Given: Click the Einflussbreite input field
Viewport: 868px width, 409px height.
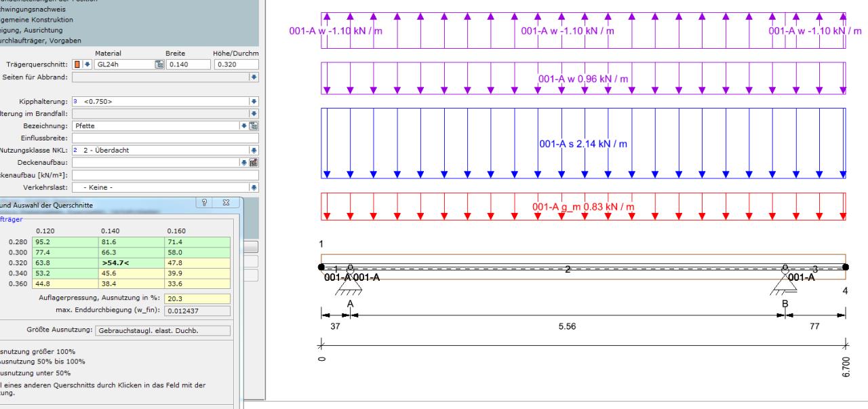Looking at the screenshot, I should coord(165,138).
